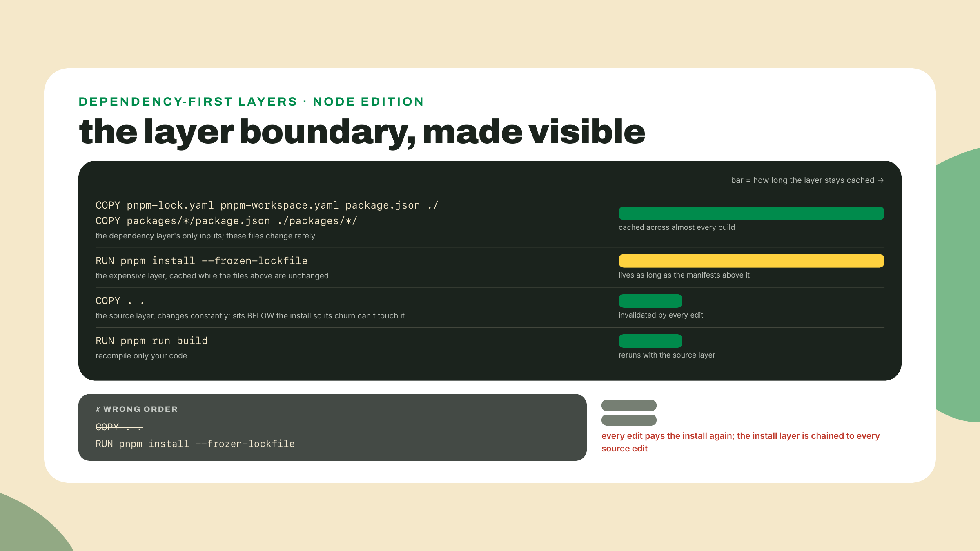This screenshot has height=551, width=980.
Task: Click the lower gray bar beside the wrong-order box
Action: [x=629, y=420]
